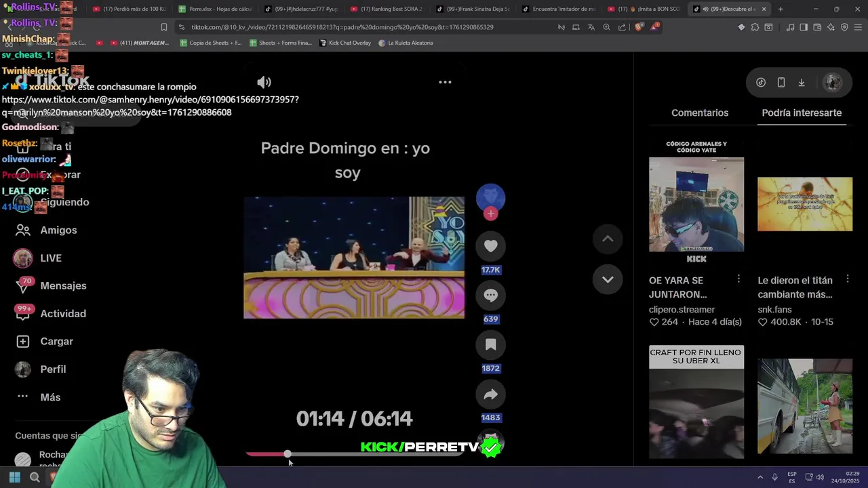Go to the next video arrow

pos(608,279)
